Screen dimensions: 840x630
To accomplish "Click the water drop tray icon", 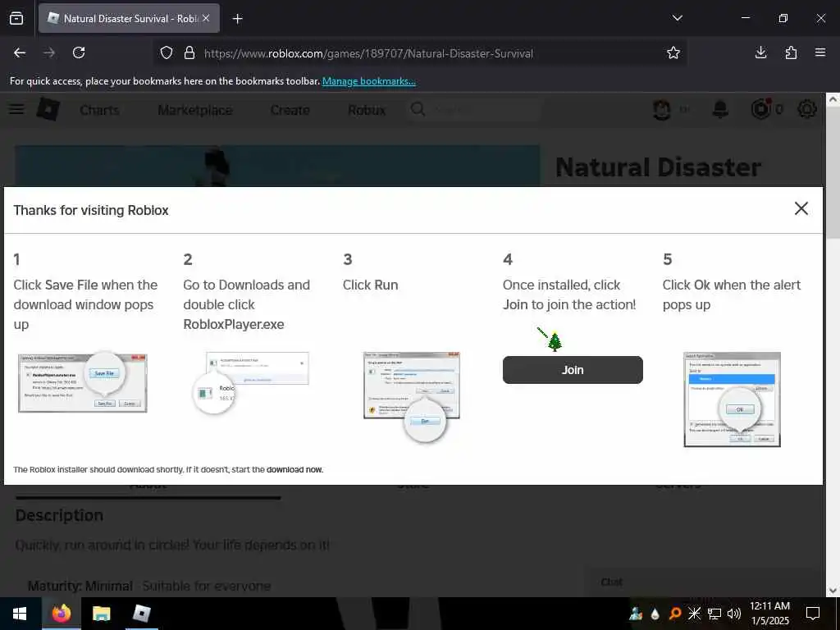I will 655,614.
